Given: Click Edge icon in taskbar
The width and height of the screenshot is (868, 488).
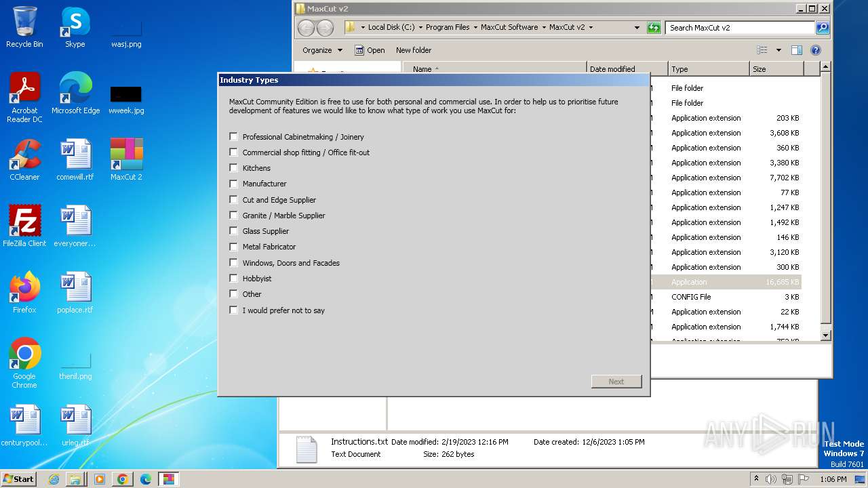Looking at the screenshot, I should [x=145, y=479].
